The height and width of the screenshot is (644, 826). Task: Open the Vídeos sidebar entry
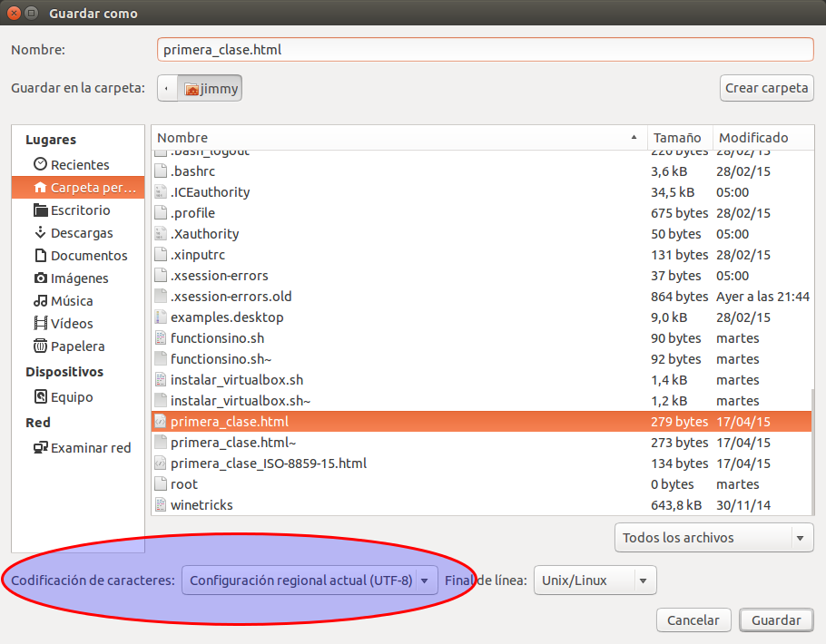71,324
